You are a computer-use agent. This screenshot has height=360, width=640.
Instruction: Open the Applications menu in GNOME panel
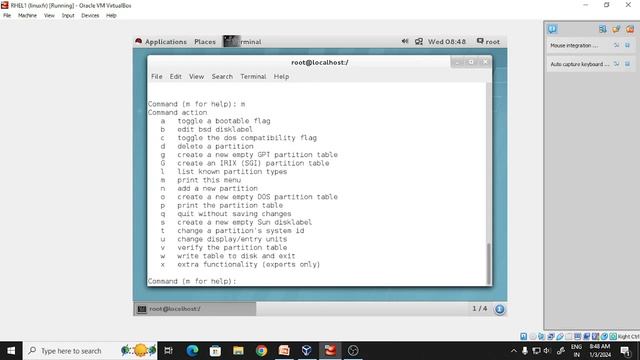(166, 42)
